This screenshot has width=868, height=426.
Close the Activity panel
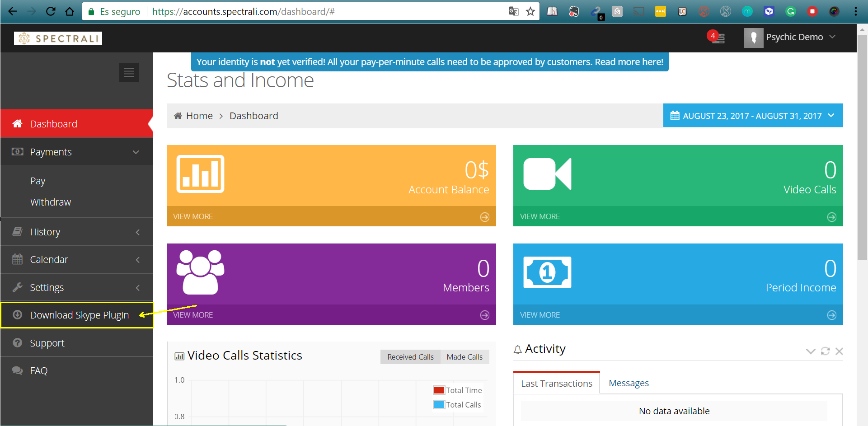click(839, 351)
